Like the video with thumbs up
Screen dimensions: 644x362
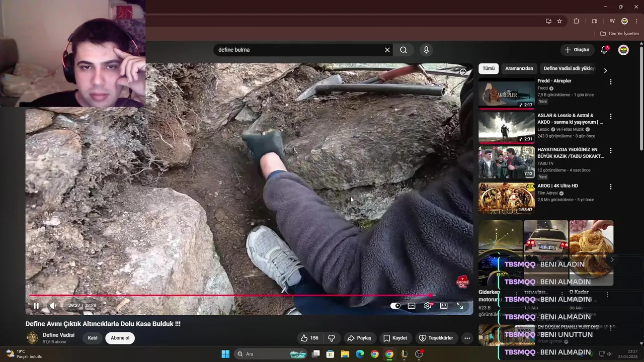click(309, 338)
